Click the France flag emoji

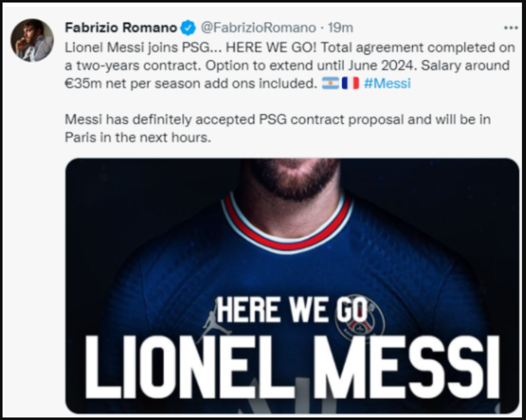tap(350, 83)
